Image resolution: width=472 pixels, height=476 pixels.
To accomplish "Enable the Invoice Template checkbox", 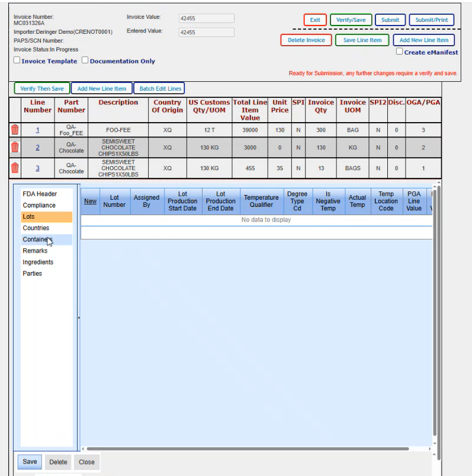I will click(17, 60).
